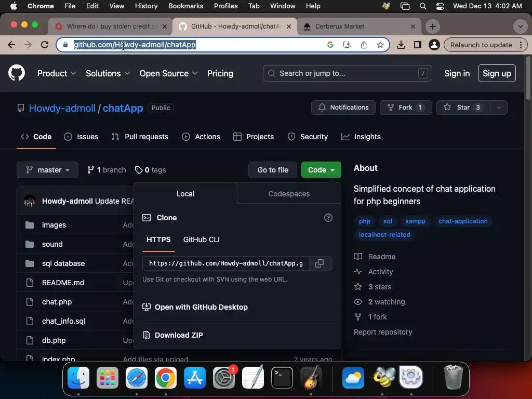This screenshot has height=399, width=532.
Task: Copy the HTTPS clone URL with copy icon
Action: pyautogui.click(x=320, y=263)
